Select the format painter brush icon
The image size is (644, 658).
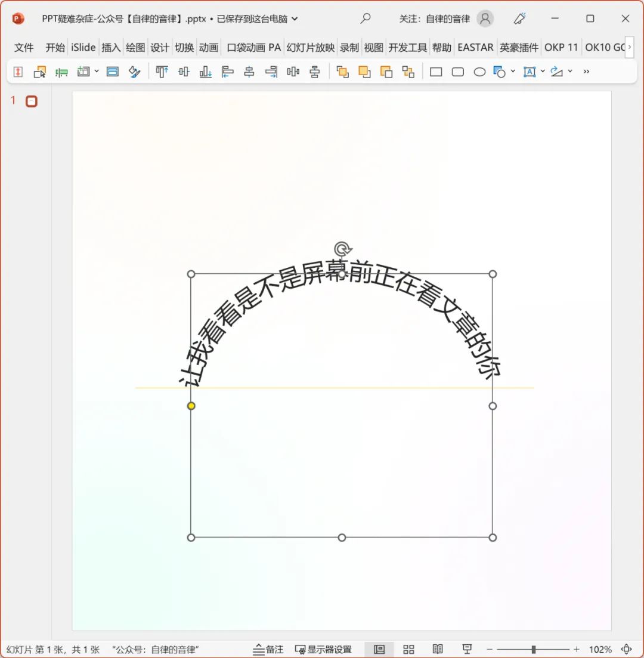[134, 72]
